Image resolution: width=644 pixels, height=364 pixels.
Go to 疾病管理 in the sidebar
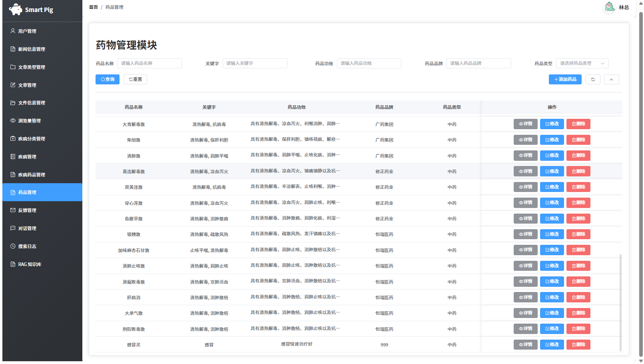point(42,156)
